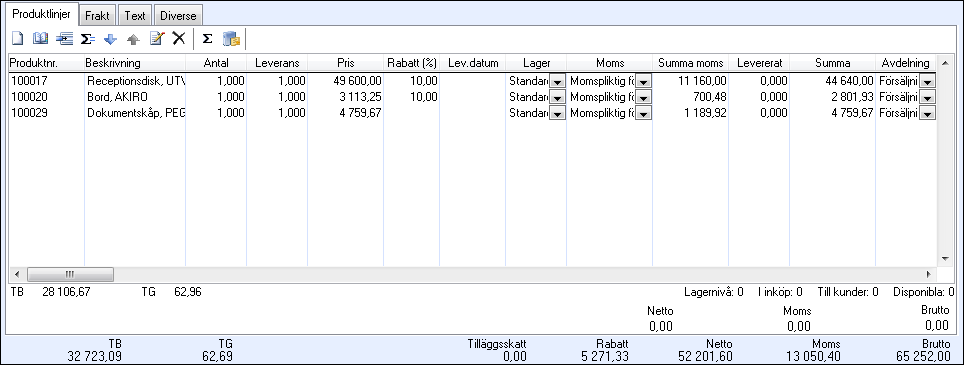964x365 pixels.
Task: Move line down with blue arrow
Action: [x=111, y=39]
